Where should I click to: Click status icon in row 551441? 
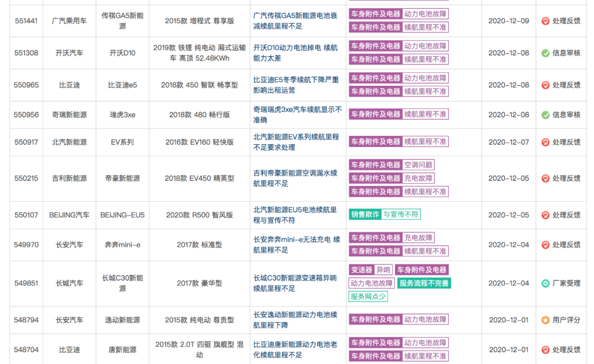point(545,21)
